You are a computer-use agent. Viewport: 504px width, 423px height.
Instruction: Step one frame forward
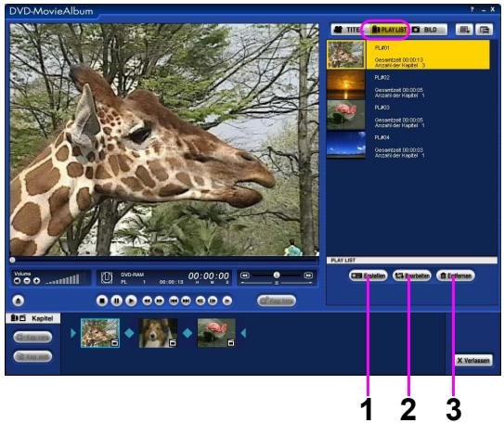[213, 301]
